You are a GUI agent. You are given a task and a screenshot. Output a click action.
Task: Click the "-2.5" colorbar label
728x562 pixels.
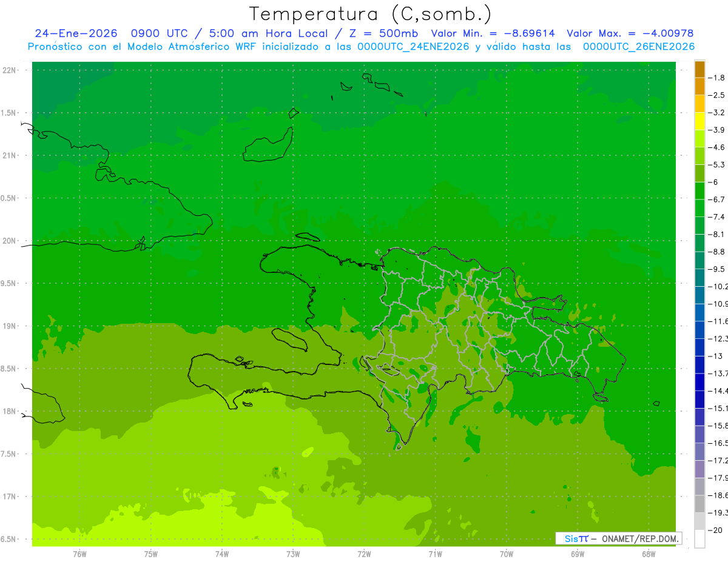(717, 95)
